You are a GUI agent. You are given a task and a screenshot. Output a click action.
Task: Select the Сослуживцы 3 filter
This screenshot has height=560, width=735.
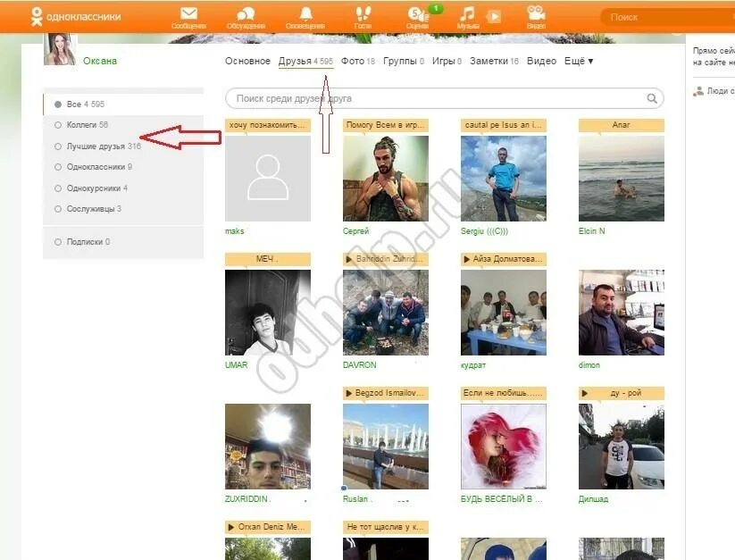coord(123,208)
